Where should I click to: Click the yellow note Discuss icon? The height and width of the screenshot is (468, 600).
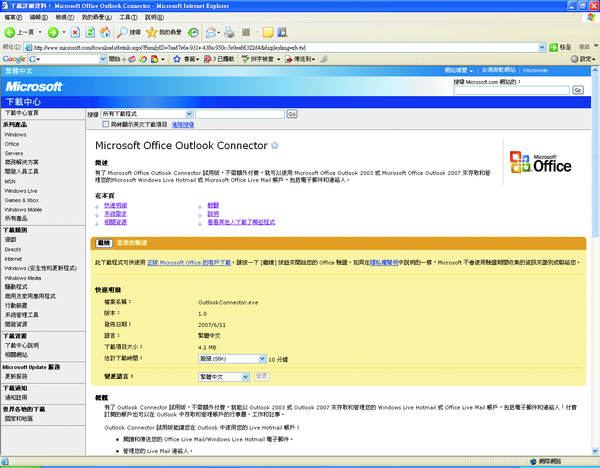[x=268, y=33]
